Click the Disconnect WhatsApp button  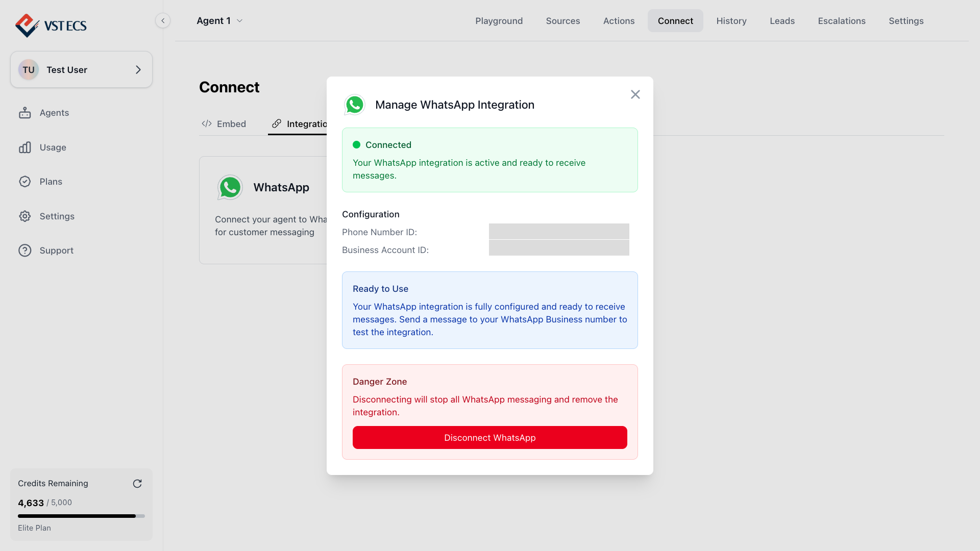(x=490, y=438)
